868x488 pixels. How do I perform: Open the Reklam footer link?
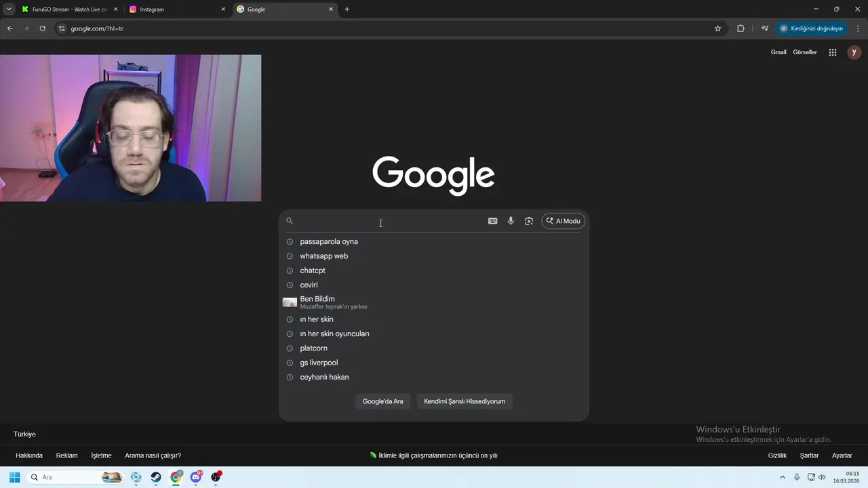click(66, 455)
